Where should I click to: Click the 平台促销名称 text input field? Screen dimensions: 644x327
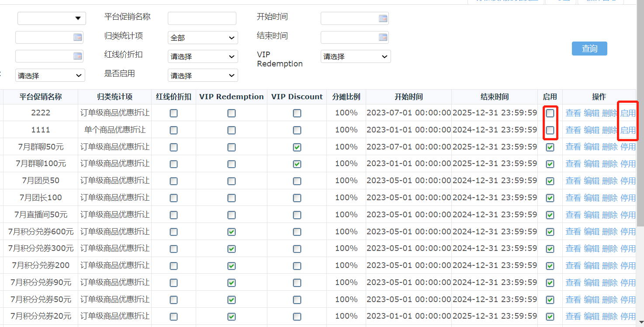click(x=202, y=18)
